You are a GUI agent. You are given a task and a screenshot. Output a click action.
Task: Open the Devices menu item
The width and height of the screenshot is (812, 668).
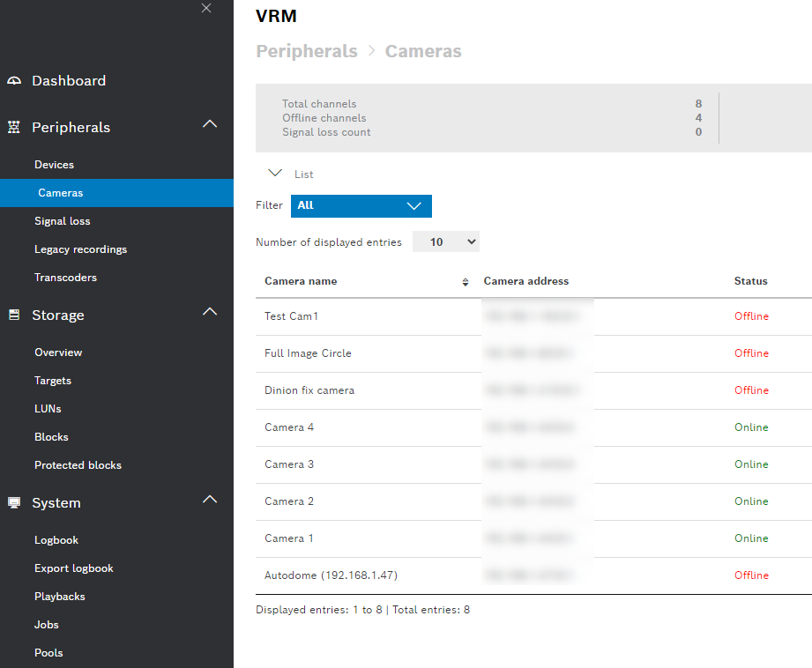pyautogui.click(x=54, y=165)
